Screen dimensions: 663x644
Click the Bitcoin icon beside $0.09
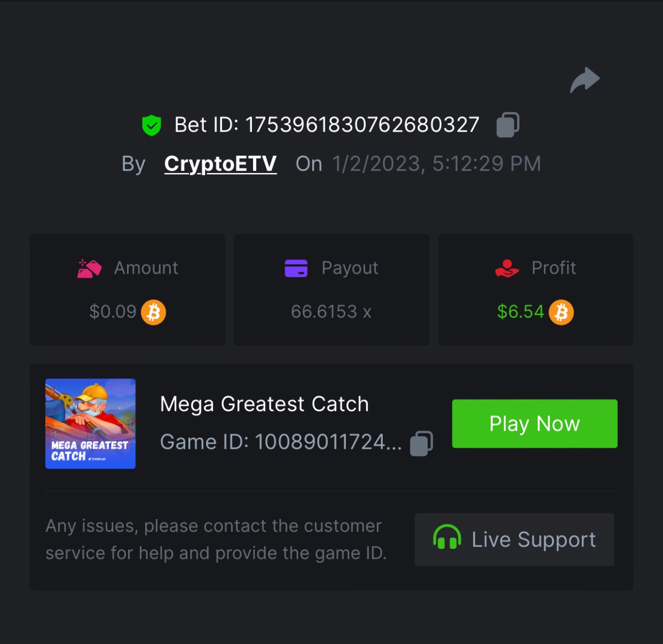pyautogui.click(x=154, y=312)
